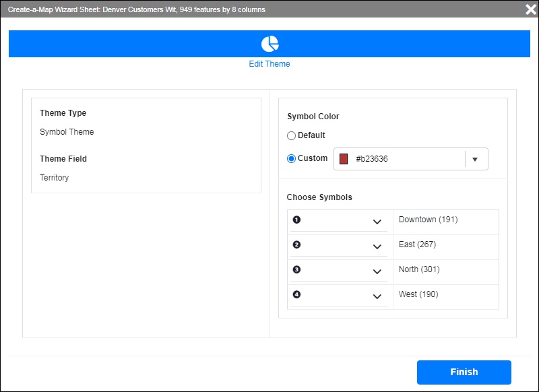Screen dimensions: 539x392
Task: Click the red #b23636 color swatch
Action: (346, 159)
